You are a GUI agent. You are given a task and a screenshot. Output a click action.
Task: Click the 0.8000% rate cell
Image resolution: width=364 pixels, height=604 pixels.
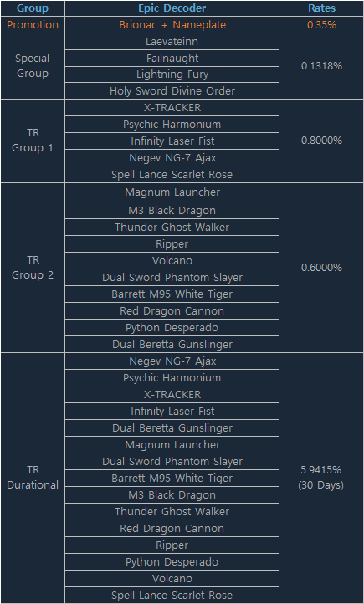click(x=321, y=141)
